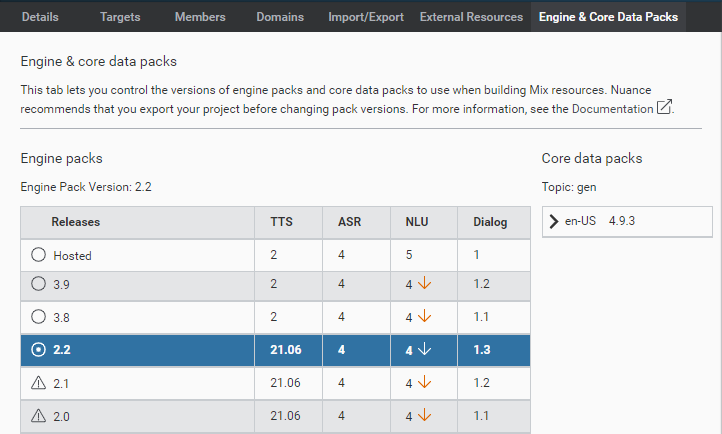This screenshot has width=722, height=434.
Task: Open the Members tab
Action: click(200, 17)
